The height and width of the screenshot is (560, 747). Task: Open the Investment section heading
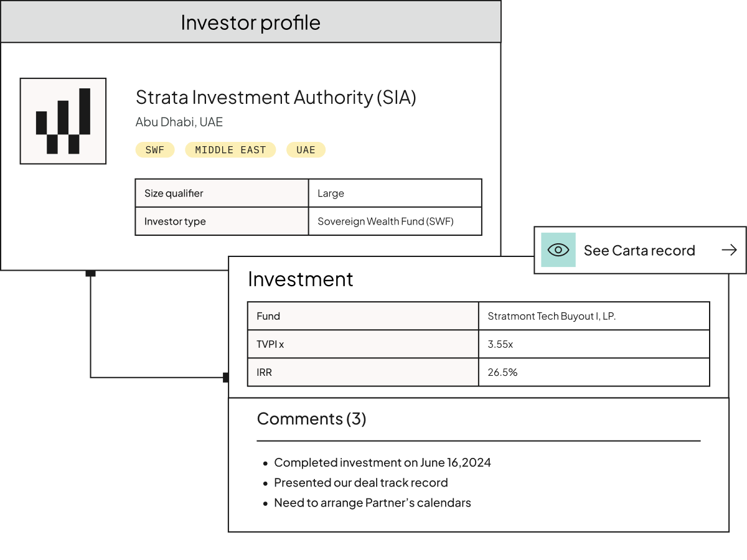click(300, 279)
